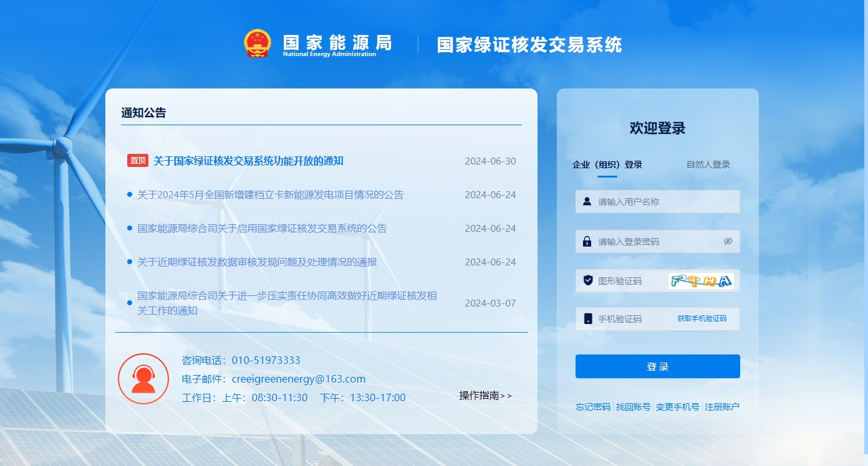Screen dimensions: 868x466
Task: Toggle the password visibility eye icon
Action: click(x=728, y=241)
